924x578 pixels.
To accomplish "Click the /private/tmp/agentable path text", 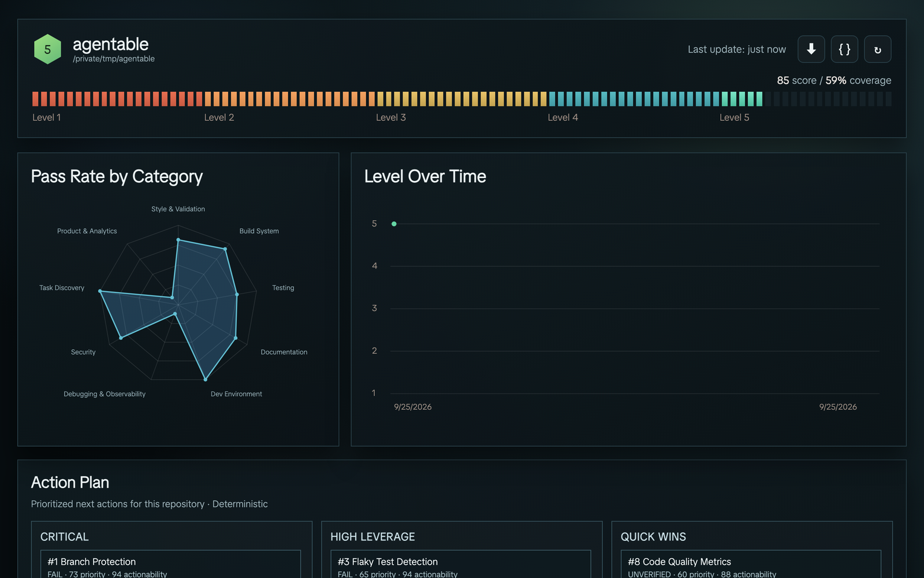I will [114, 59].
